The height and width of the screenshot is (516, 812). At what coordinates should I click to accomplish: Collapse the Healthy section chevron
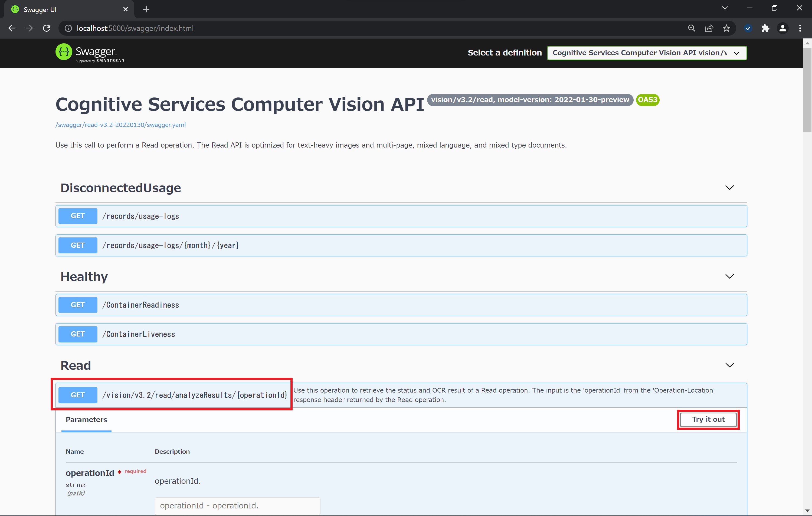pyautogui.click(x=729, y=277)
